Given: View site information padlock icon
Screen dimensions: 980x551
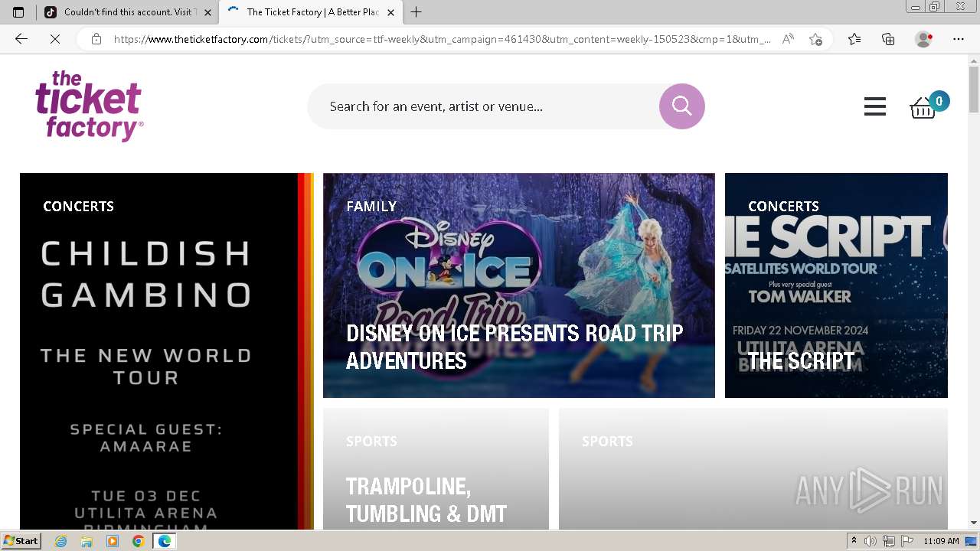Looking at the screenshot, I should coord(96,39).
